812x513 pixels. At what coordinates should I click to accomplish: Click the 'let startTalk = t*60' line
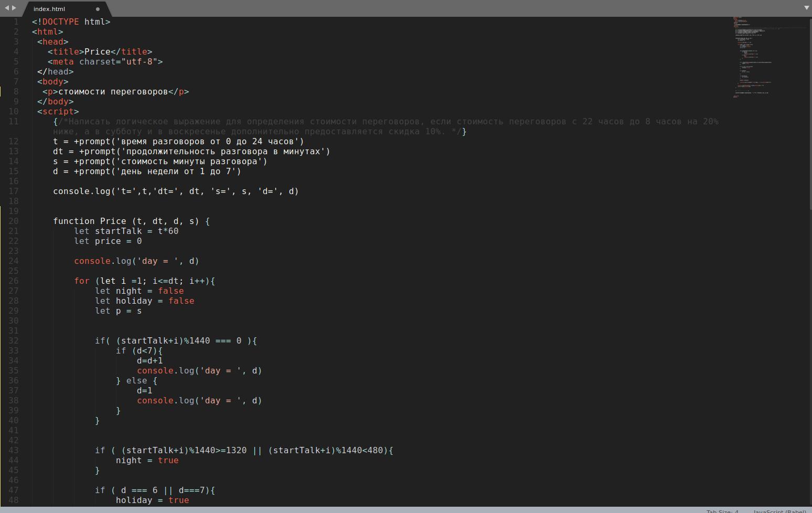click(126, 231)
